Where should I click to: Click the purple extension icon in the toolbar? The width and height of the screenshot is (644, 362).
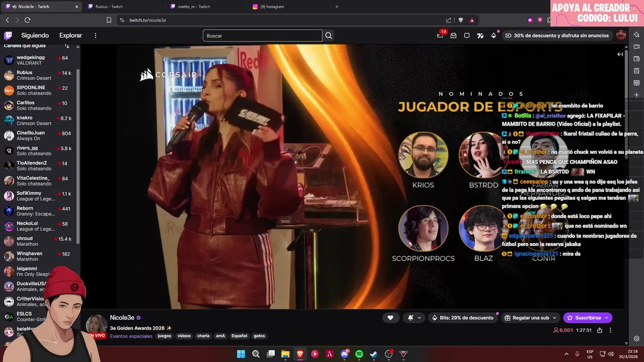[530, 20]
